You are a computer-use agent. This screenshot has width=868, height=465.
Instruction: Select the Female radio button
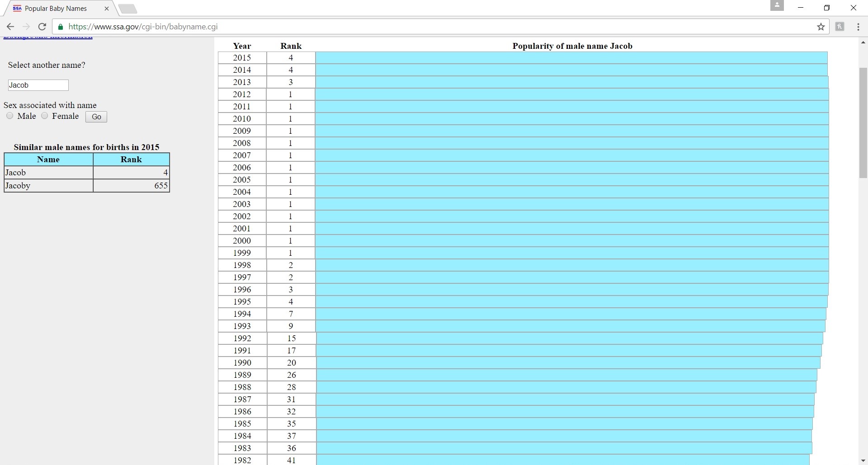point(45,116)
